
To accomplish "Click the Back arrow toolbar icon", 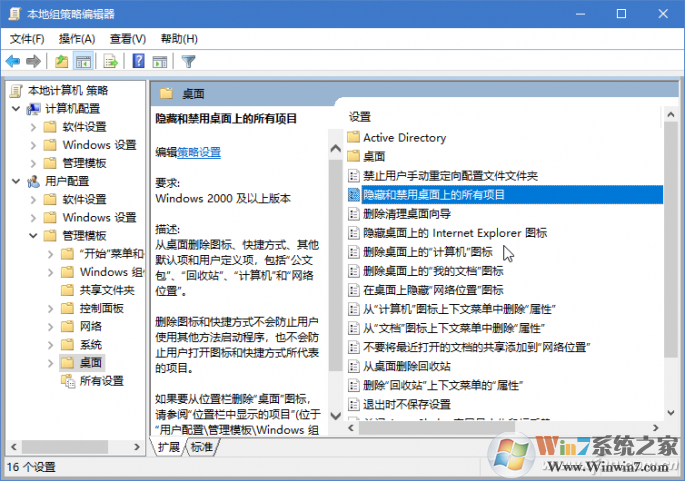I will [13, 62].
